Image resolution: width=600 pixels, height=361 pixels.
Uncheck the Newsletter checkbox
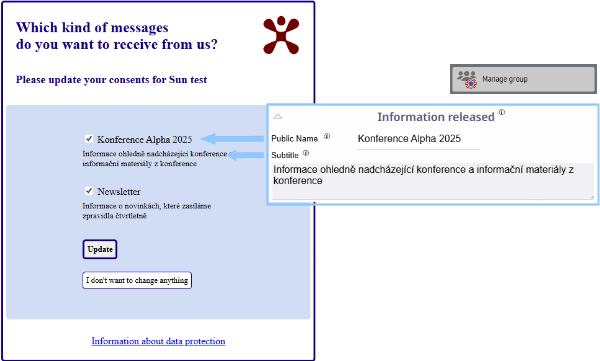(x=89, y=191)
